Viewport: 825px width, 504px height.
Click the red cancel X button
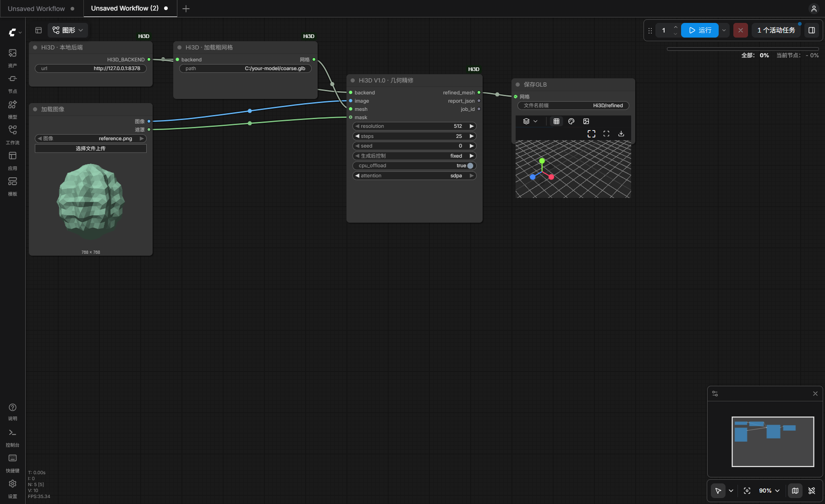(741, 30)
